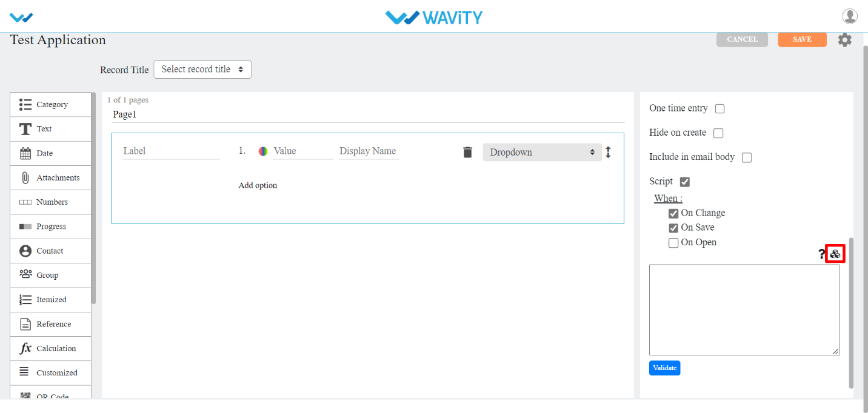Click the field types sidebar scrollbar

[x=93, y=198]
